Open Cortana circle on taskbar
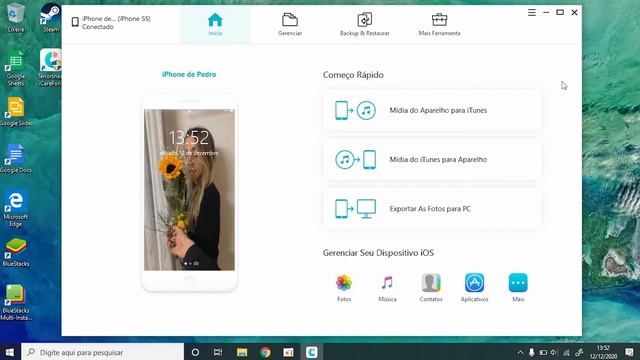The image size is (640, 360). pos(195,352)
